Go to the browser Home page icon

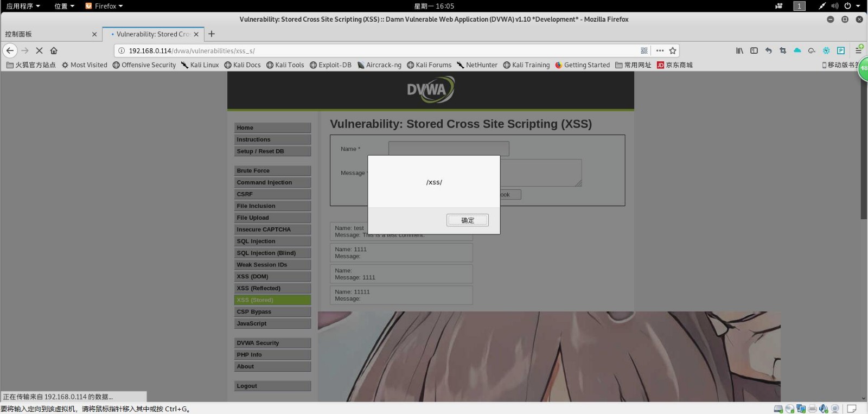point(54,50)
